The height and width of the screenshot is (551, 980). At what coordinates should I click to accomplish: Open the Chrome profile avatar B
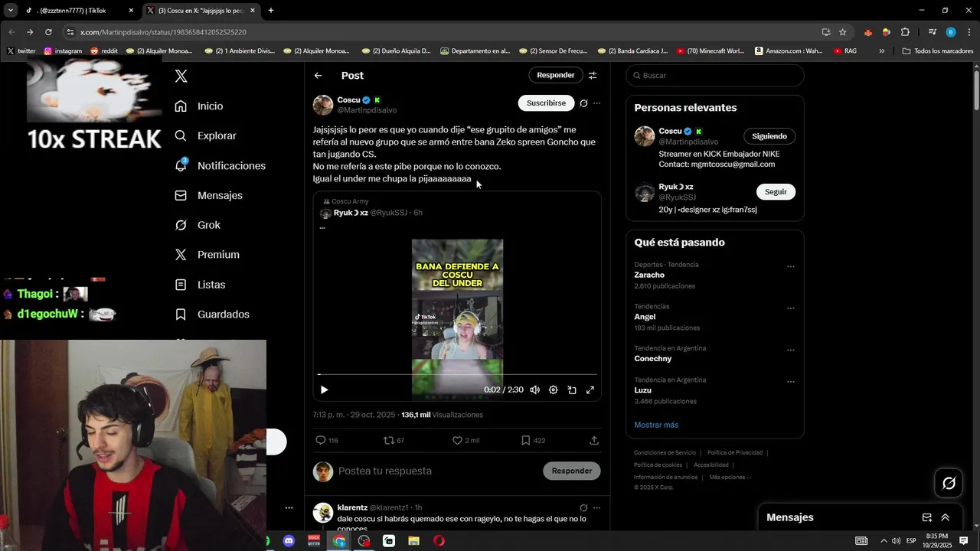click(x=951, y=32)
